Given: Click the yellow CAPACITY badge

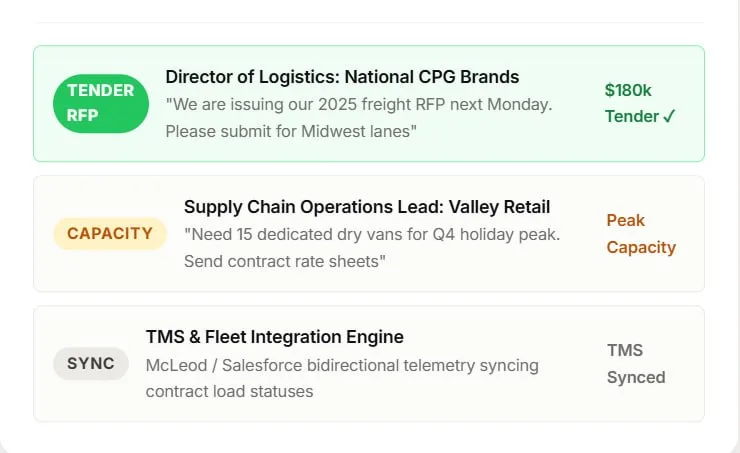Looking at the screenshot, I should click(110, 234).
